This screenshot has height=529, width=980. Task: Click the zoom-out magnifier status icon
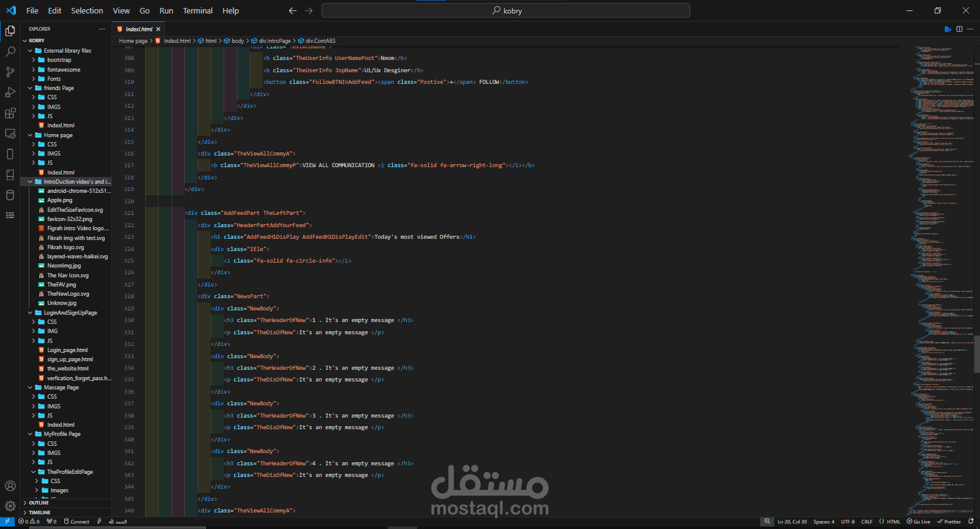coord(767,522)
